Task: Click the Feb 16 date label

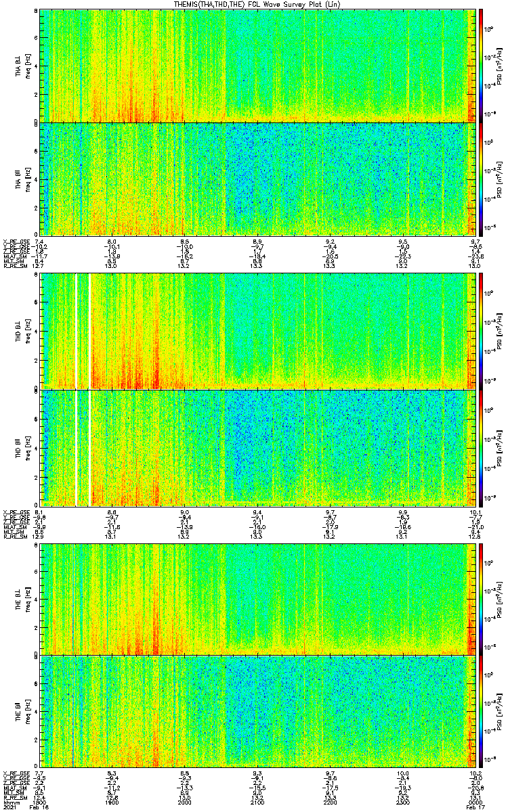Action: click(40, 808)
